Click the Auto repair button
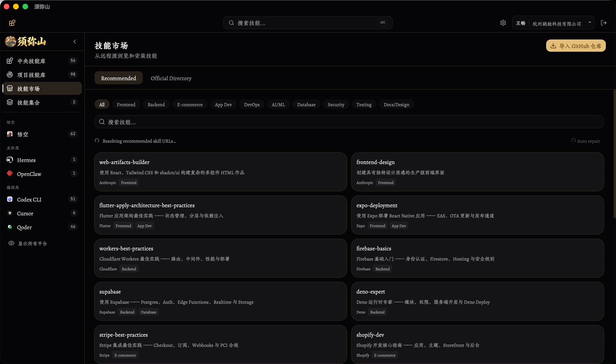The height and width of the screenshot is (364, 616). (586, 141)
